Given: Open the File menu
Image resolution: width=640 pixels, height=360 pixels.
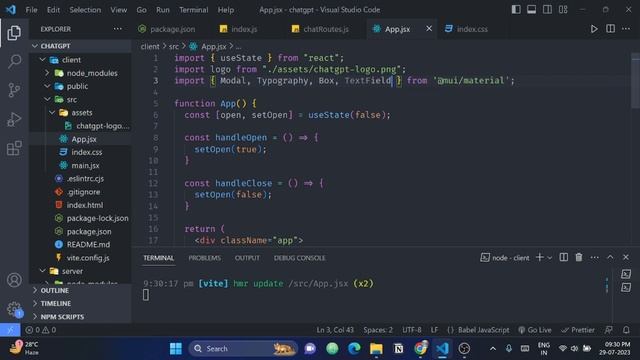Looking at the screenshot, I should (x=31, y=9).
